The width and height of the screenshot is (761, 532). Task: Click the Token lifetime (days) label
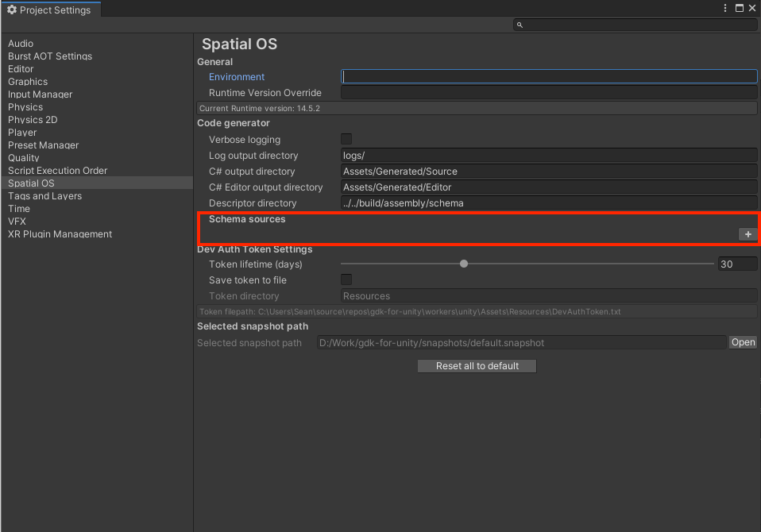coord(255,264)
